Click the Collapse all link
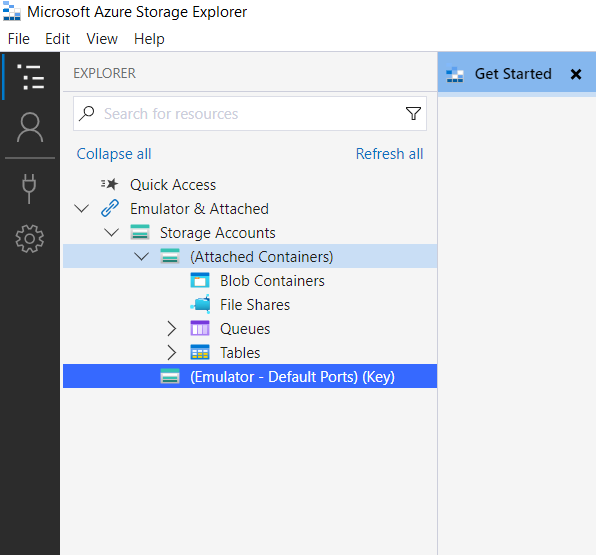Image resolution: width=596 pixels, height=555 pixels. tap(114, 154)
